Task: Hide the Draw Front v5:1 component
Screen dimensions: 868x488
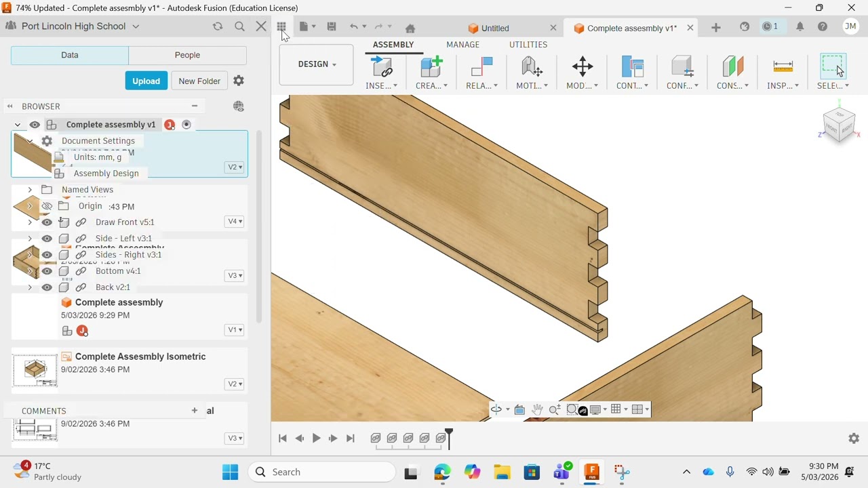Action: tap(47, 222)
